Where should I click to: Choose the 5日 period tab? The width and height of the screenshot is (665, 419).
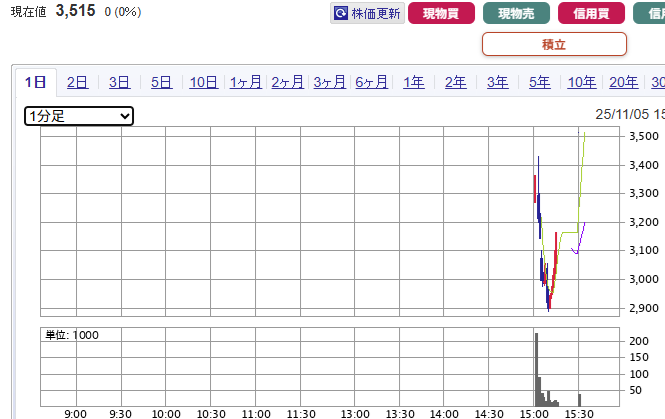coord(161,82)
